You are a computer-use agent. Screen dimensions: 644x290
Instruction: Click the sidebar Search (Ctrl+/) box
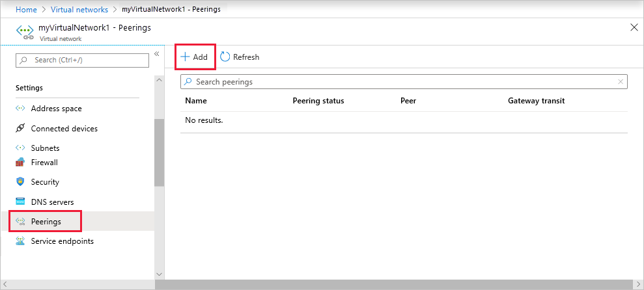(83, 60)
